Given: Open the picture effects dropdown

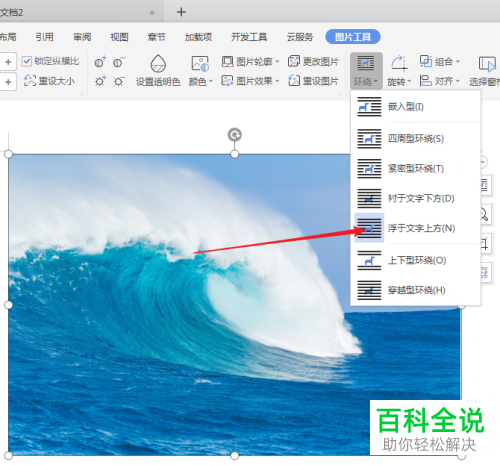Looking at the screenshot, I should (250, 81).
